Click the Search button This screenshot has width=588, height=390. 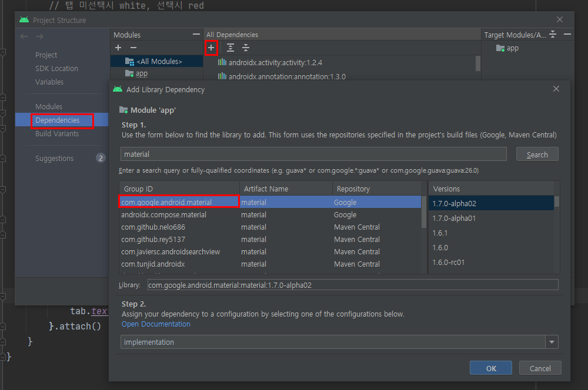point(537,154)
